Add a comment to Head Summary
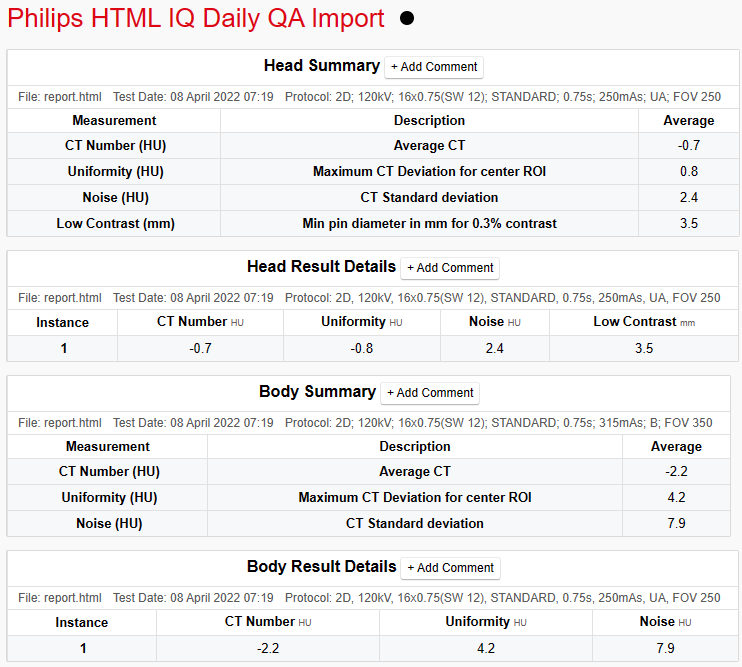The image size is (742, 667). tap(434, 67)
